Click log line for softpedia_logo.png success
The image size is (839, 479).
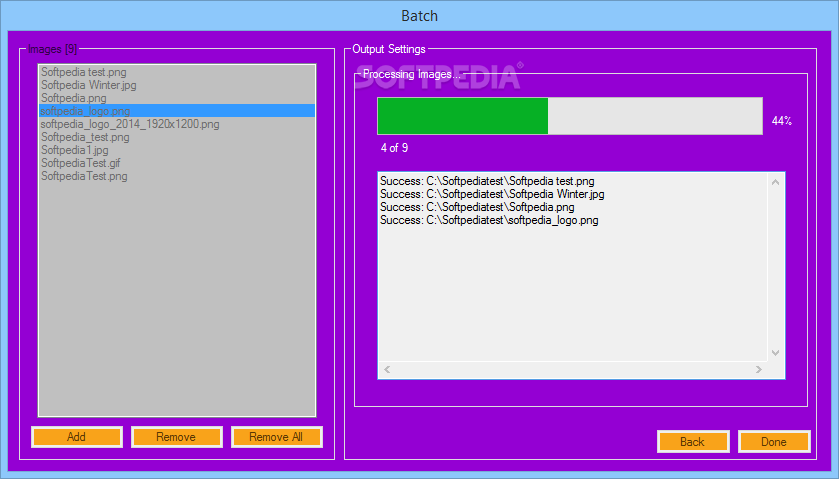pos(489,220)
